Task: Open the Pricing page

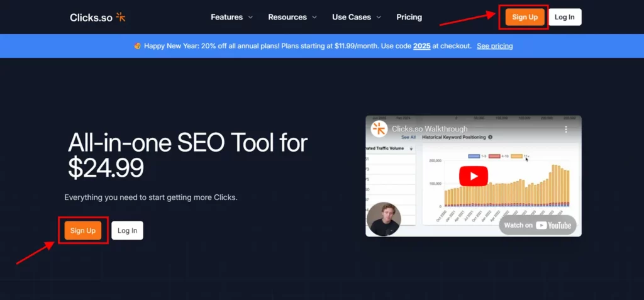Action: tap(409, 17)
